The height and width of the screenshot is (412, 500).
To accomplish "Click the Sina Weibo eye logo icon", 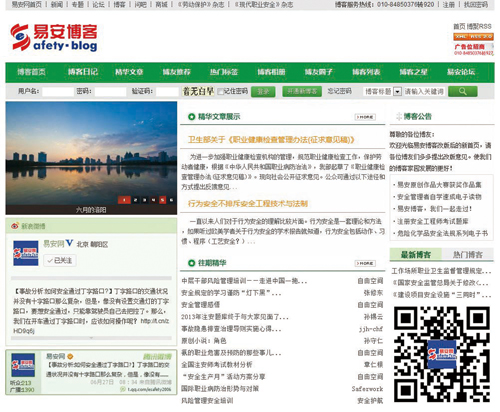I will pos(15,226).
